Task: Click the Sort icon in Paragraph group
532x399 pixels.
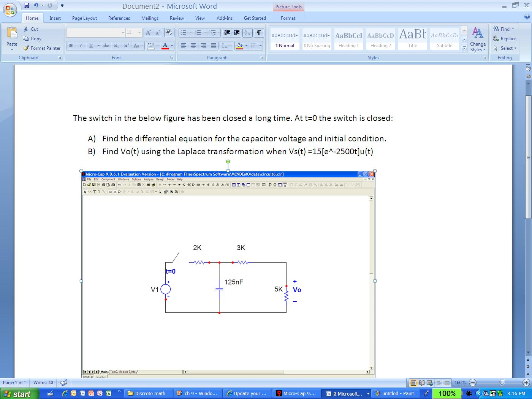Action: coord(247,33)
